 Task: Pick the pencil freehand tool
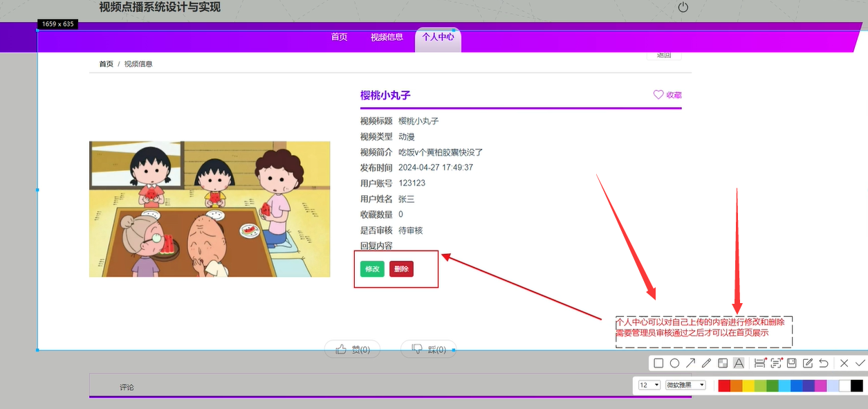706,363
